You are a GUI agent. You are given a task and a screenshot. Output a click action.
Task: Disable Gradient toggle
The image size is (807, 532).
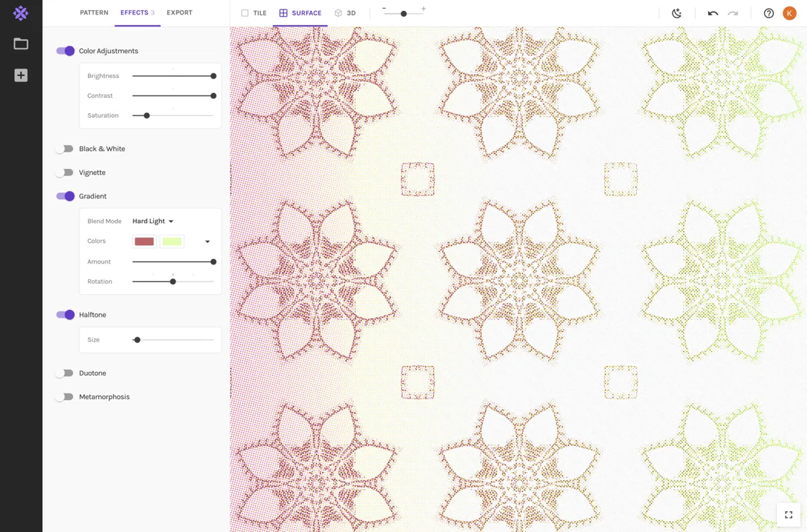[x=65, y=196]
